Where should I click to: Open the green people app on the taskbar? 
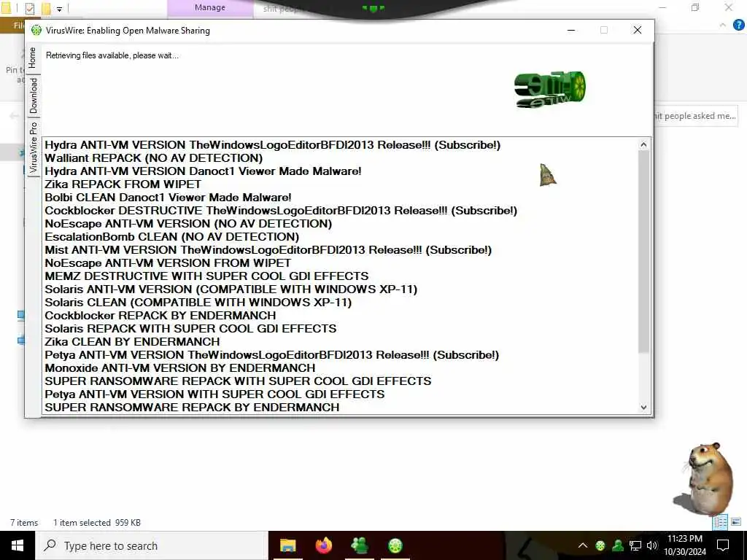[x=359, y=545]
